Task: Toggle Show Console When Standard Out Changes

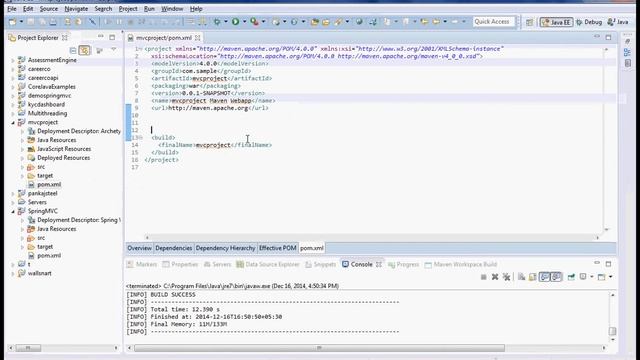Action: click(x=544, y=277)
